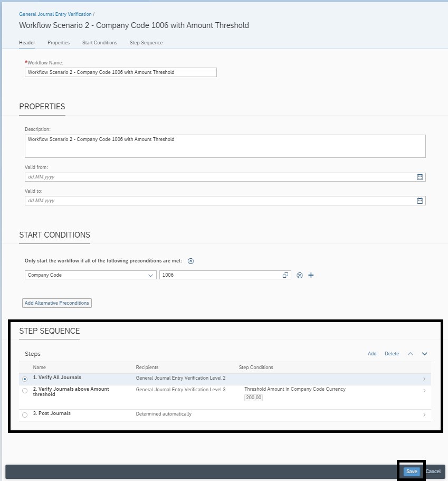Save the workflow
Viewport: 448px width, 481px height.
pos(412,471)
